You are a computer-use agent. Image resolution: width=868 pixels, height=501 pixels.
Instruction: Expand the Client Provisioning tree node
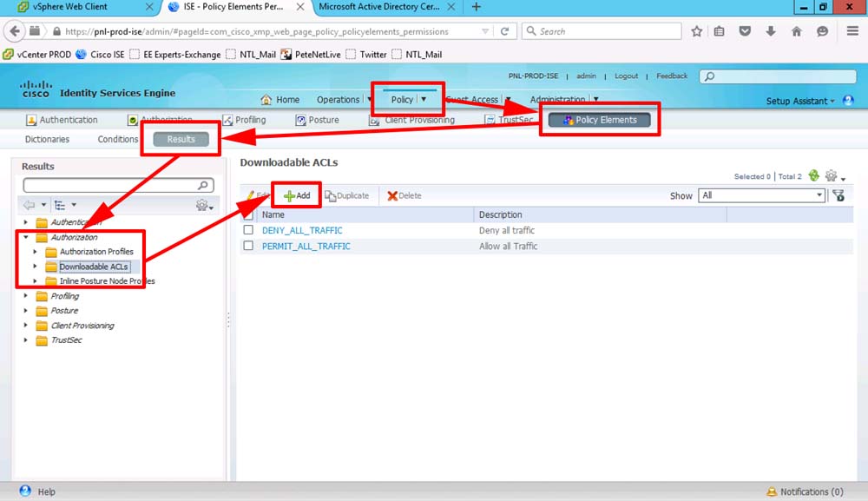tap(26, 326)
